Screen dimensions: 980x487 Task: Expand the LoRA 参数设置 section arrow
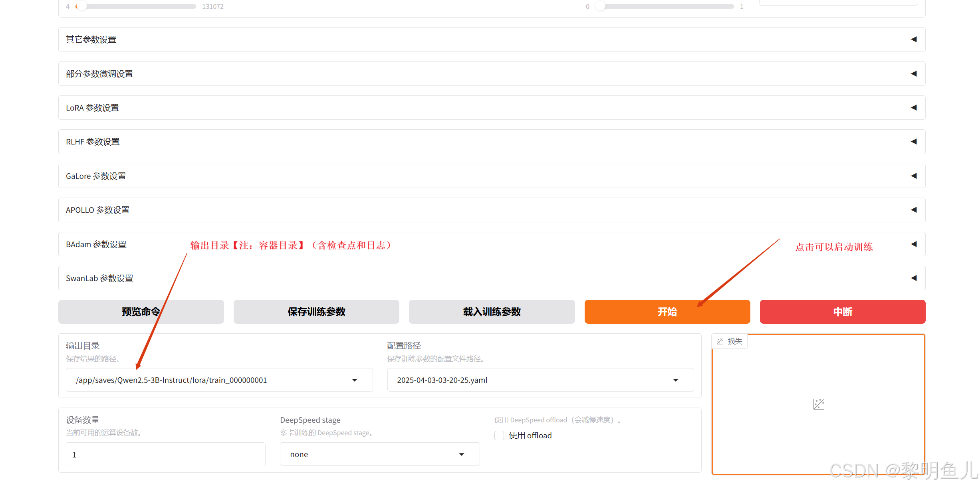coord(913,107)
